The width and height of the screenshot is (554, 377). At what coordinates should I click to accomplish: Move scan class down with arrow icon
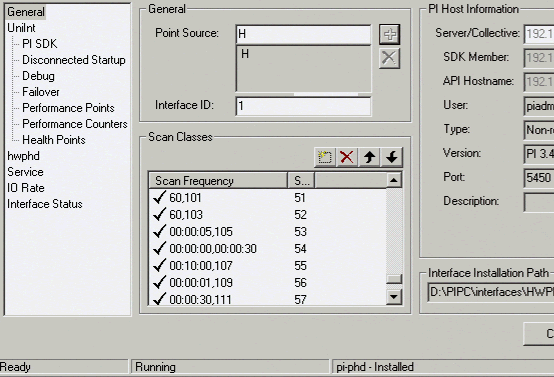pos(391,157)
